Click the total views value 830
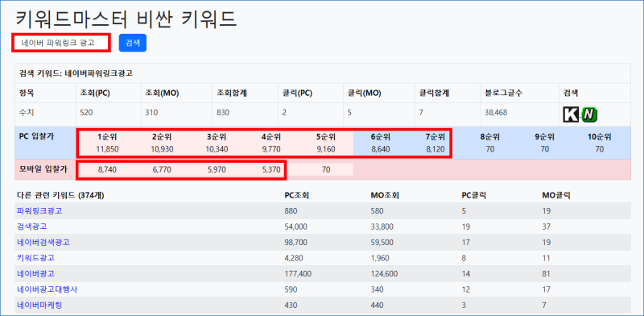The width and height of the screenshot is (644, 316). coord(222,113)
